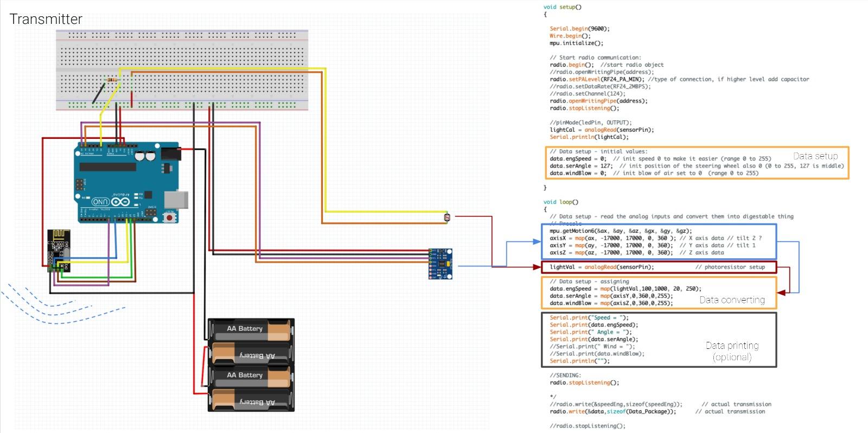Click 'Serial.println(lightCal);' line
This screenshot has height=433, width=868.
click(589, 137)
